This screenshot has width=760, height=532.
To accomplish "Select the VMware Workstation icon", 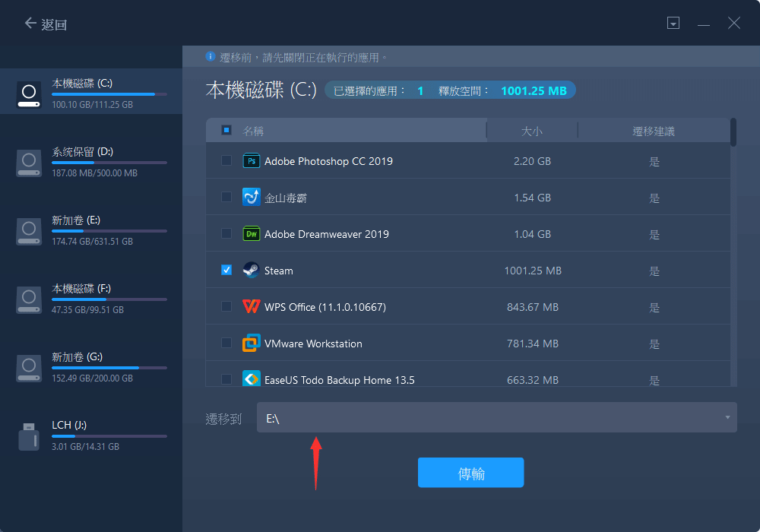I will [251, 344].
